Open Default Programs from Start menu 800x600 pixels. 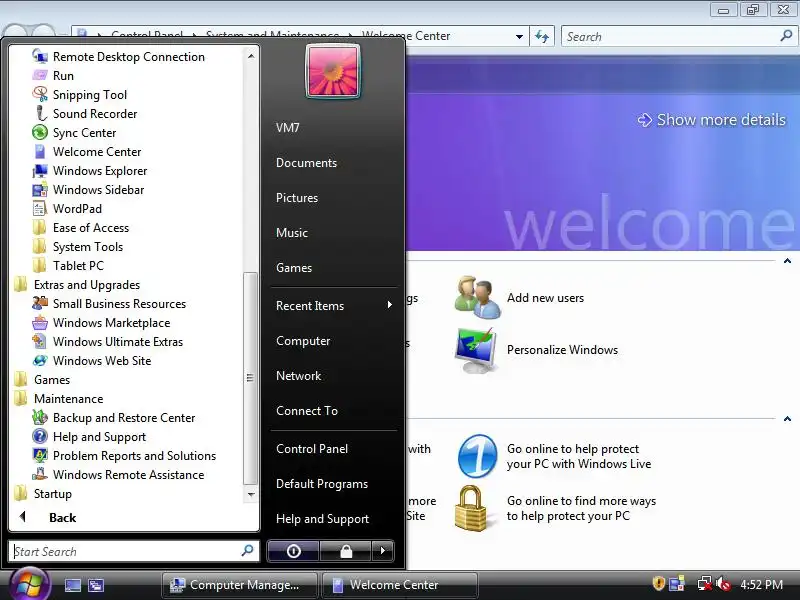coord(322,484)
